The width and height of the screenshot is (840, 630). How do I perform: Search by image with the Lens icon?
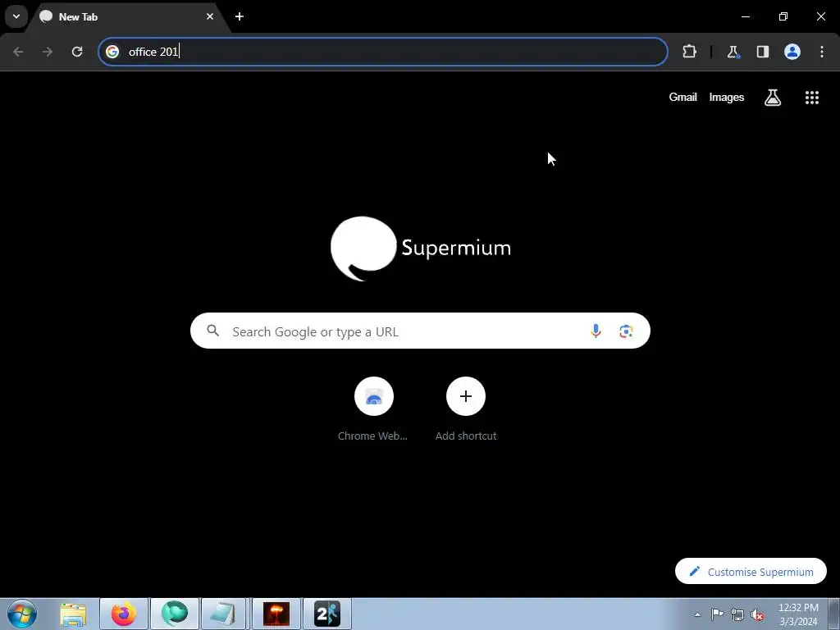626,331
